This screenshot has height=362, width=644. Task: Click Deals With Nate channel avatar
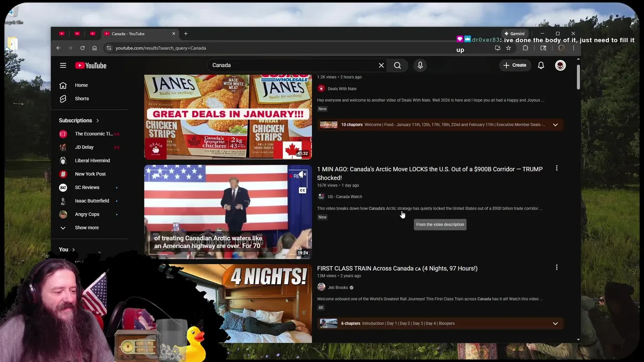point(321,88)
